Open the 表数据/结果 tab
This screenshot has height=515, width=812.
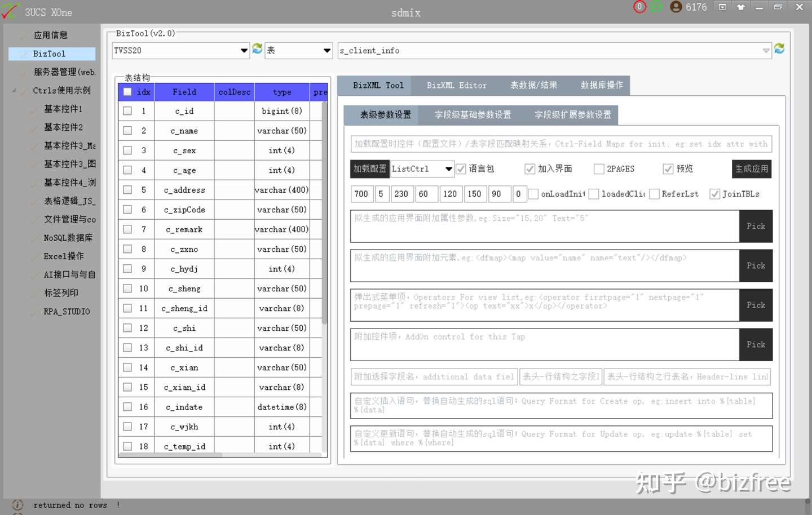[x=533, y=86]
